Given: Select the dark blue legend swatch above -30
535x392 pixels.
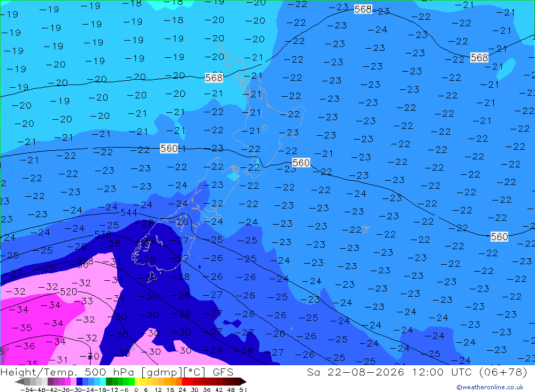Looking at the screenshot, I should point(79,381).
